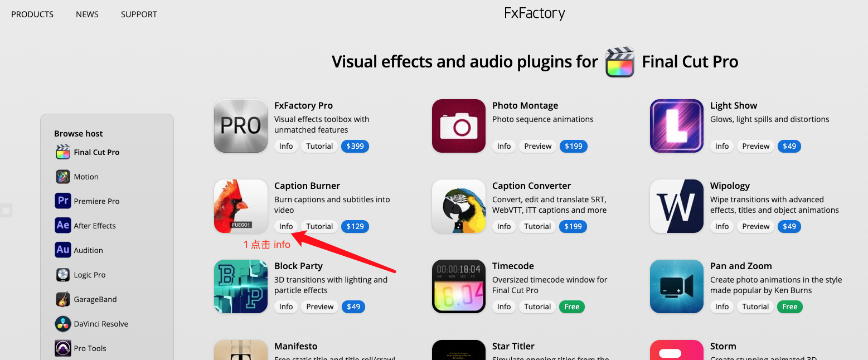Click the Timecode rainbow clock icon

(459, 286)
